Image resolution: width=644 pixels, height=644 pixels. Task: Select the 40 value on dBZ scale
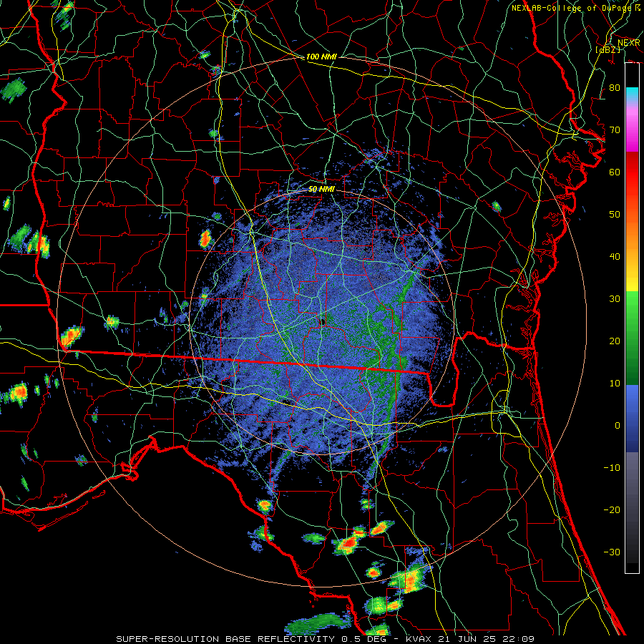coord(615,257)
